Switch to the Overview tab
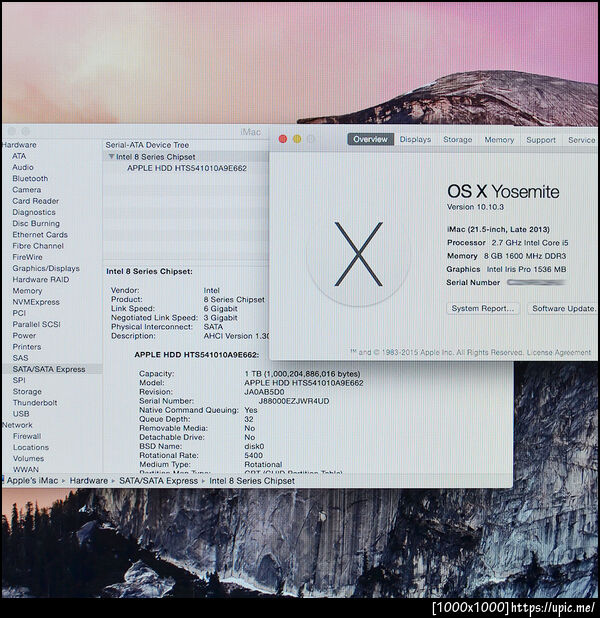Viewport: 600px width, 618px height. 370,139
